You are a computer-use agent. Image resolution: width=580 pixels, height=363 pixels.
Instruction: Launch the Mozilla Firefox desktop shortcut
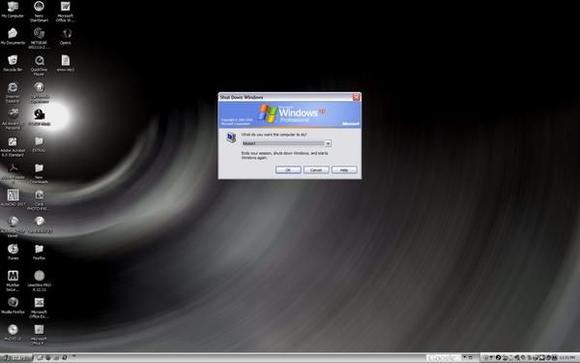13,305
